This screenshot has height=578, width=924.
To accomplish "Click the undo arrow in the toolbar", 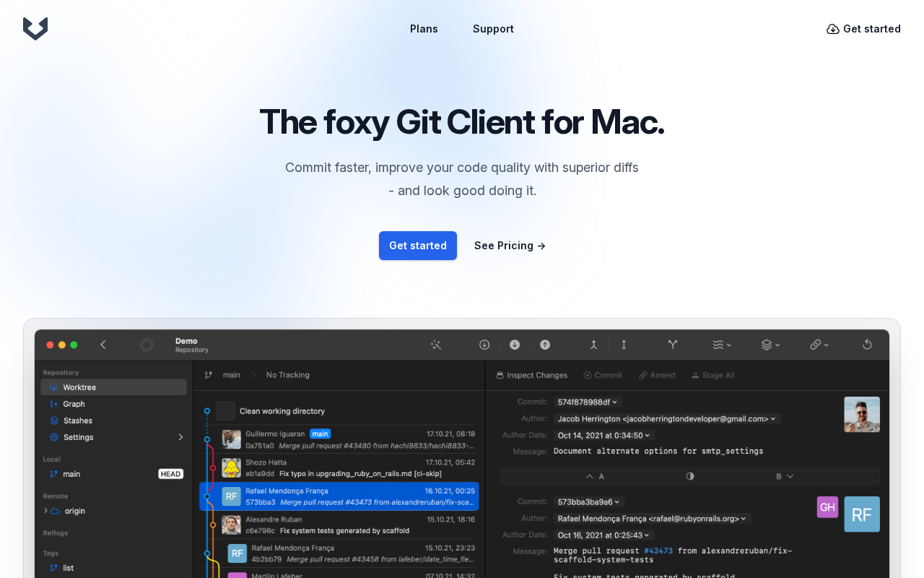I will point(867,345).
